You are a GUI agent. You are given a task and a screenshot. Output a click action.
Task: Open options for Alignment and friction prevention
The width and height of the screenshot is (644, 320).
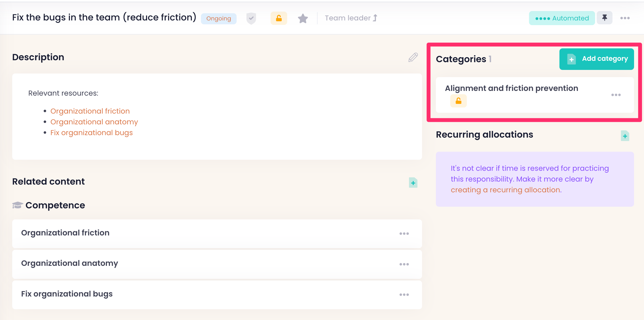(616, 95)
